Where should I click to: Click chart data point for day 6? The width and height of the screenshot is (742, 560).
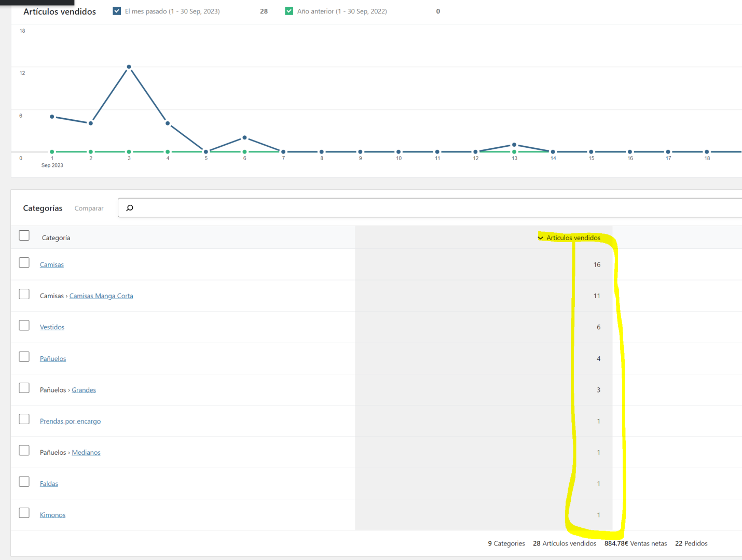pyautogui.click(x=244, y=138)
